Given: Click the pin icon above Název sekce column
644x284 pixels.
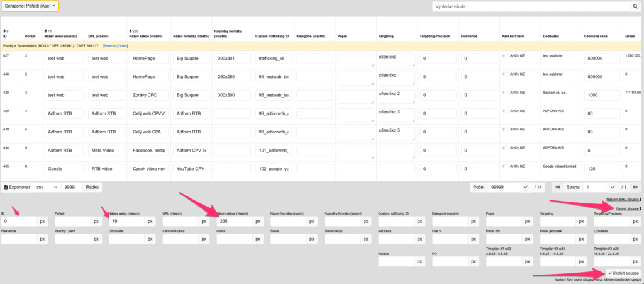Looking at the screenshot, I should [130, 30].
